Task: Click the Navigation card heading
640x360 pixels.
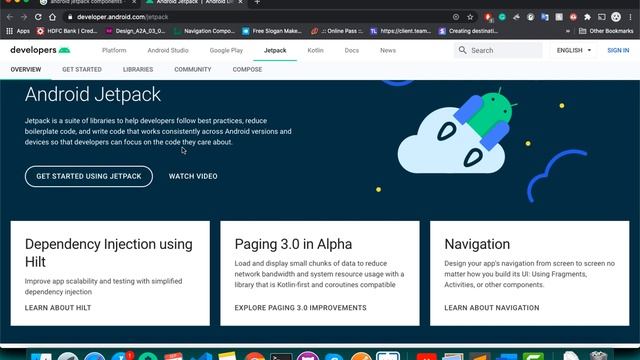Action: coord(477,244)
